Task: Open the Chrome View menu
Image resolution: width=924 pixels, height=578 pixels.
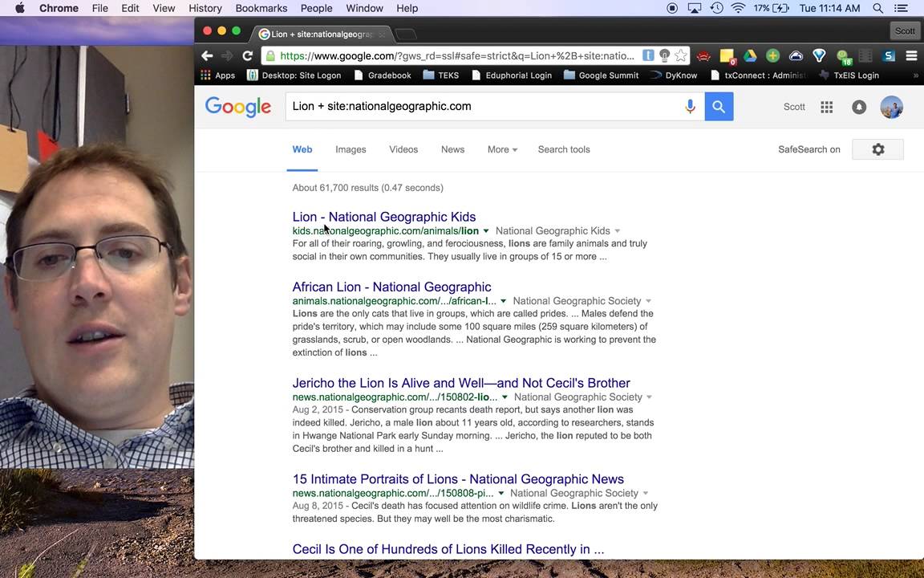Action: 164,8
